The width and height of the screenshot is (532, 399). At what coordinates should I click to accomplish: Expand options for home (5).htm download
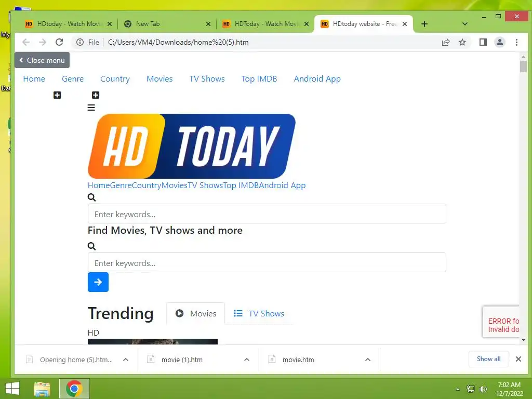126,360
